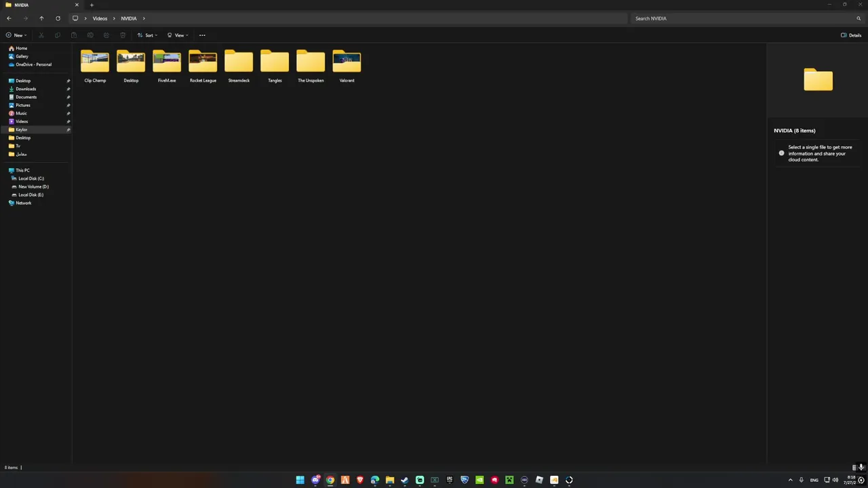Open Downloads in Quick access
The width and height of the screenshot is (868, 488).
(26, 89)
